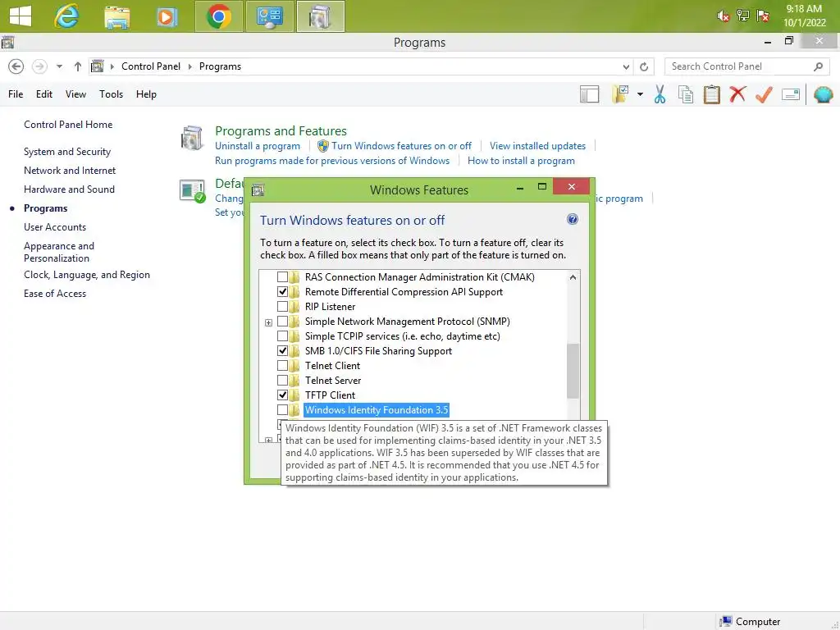Open the Tools menu

point(111,94)
